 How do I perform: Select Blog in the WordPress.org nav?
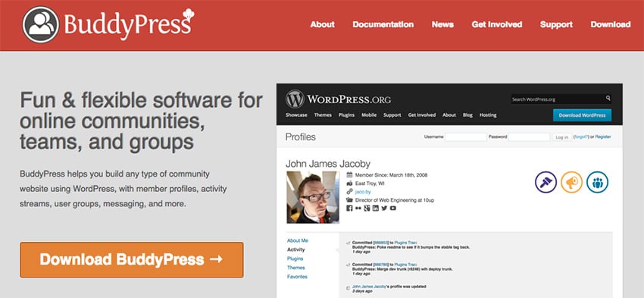pyautogui.click(x=467, y=115)
